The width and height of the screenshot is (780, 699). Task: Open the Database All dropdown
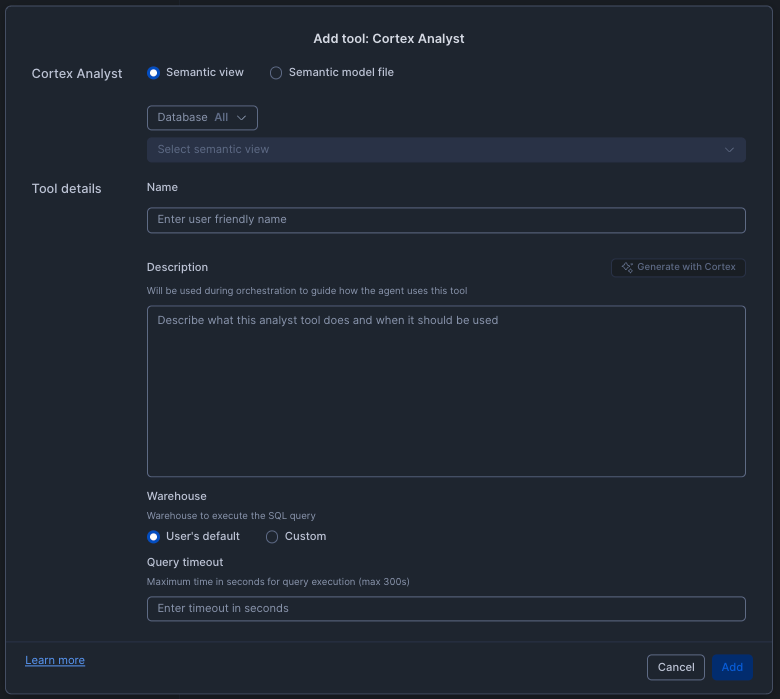click(x=202, y=117)
